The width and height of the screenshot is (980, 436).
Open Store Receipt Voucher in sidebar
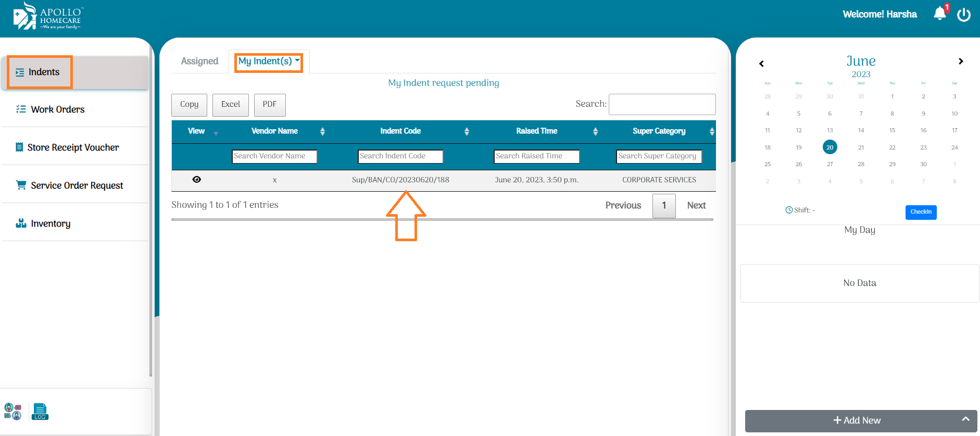[x=74, y=147]
